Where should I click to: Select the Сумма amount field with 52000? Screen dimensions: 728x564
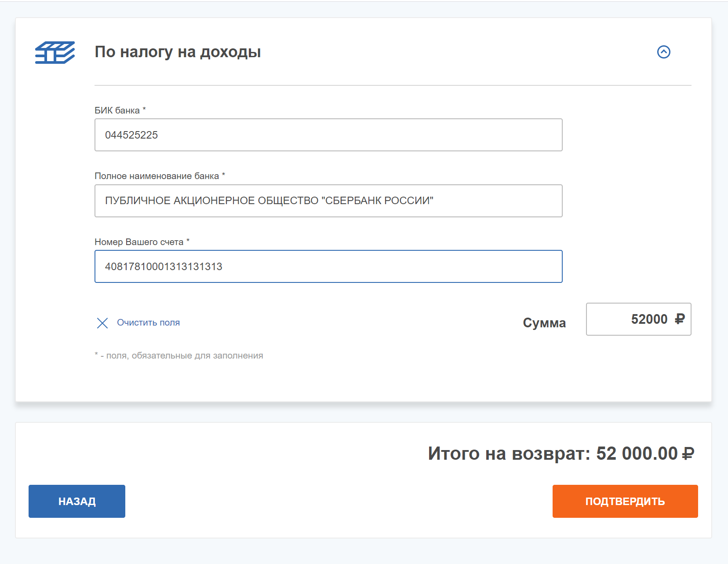[637, 319]
